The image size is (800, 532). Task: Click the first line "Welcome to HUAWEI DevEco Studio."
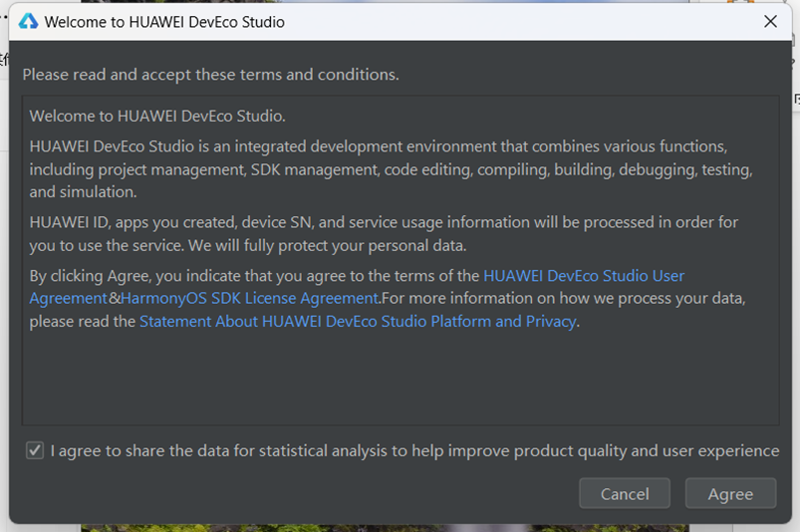[x=157, y=116]
